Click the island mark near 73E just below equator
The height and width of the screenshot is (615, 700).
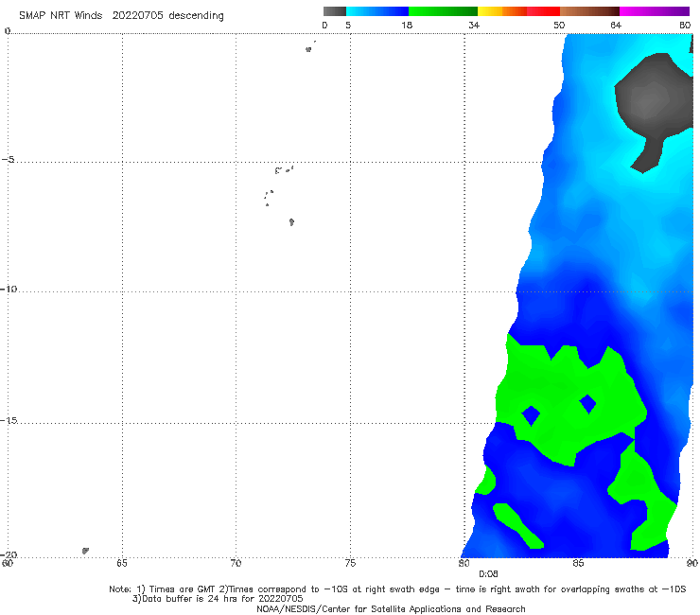point(308,49)
